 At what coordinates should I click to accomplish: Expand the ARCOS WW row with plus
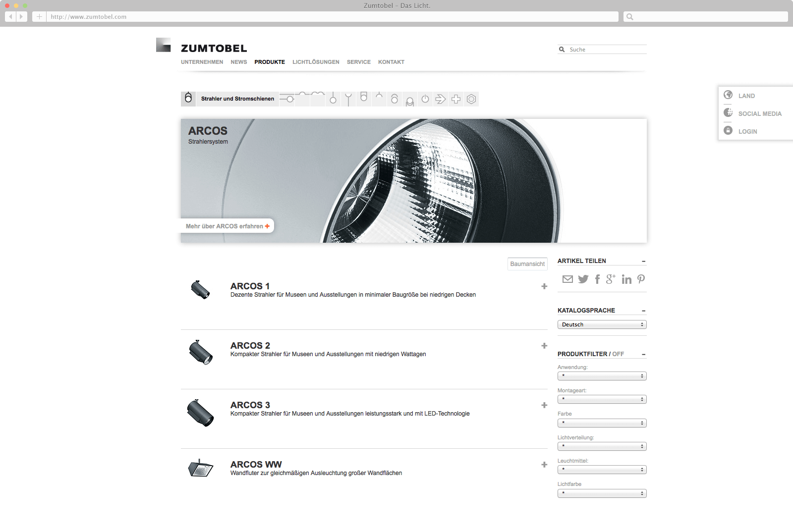544,465
